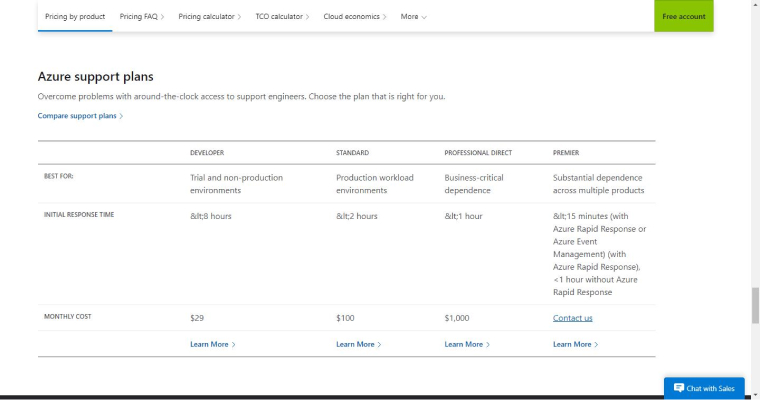
Task: Select the PROFESSIONAL DIRECT column header
Action: 478,153
